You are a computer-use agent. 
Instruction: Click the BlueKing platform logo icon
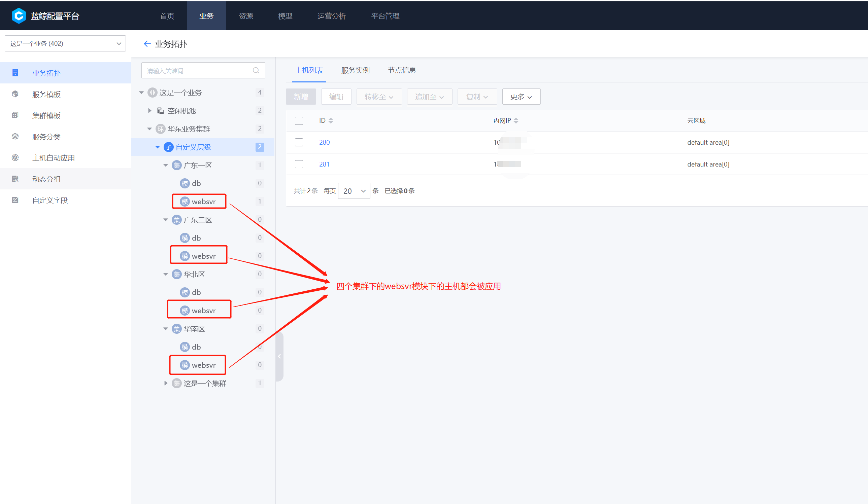[x=19, y=16]
